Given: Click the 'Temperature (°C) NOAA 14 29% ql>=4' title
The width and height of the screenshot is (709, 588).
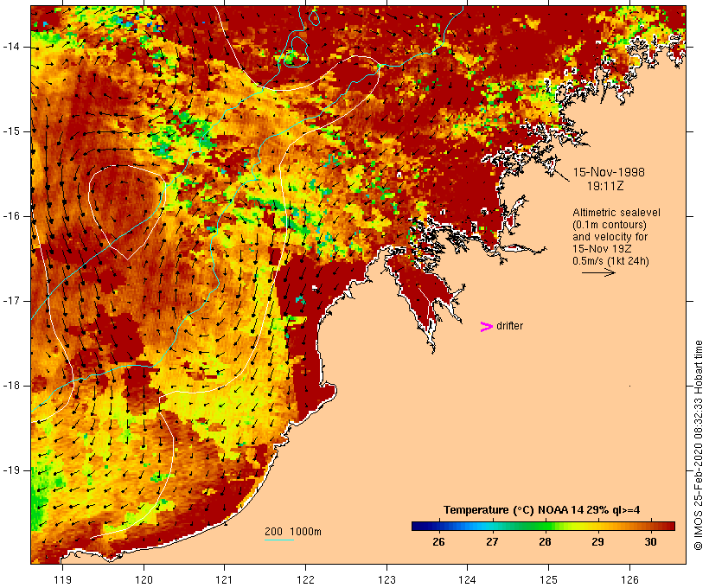Looking at the screenshot, I should pyautogui.click(x=541, y=510).
